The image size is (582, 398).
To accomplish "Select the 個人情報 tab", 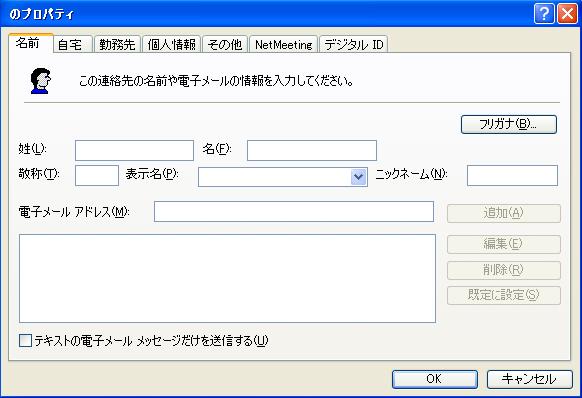I will pos(171,45).
